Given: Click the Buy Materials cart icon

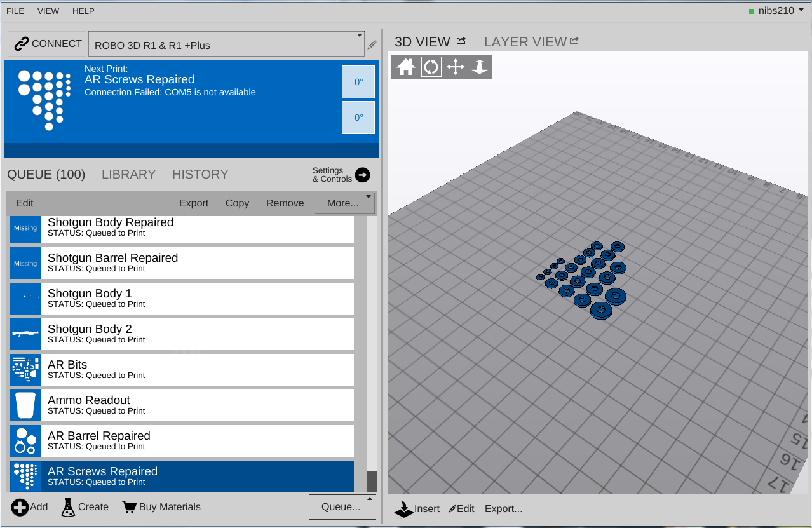Looking at the screenshot, I should (130, 507).
